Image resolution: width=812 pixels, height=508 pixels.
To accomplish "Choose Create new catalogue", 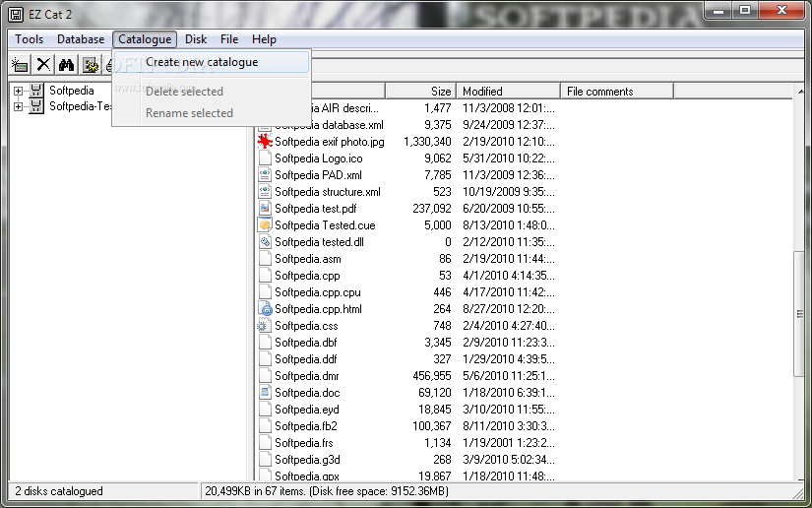I will 212,62.
